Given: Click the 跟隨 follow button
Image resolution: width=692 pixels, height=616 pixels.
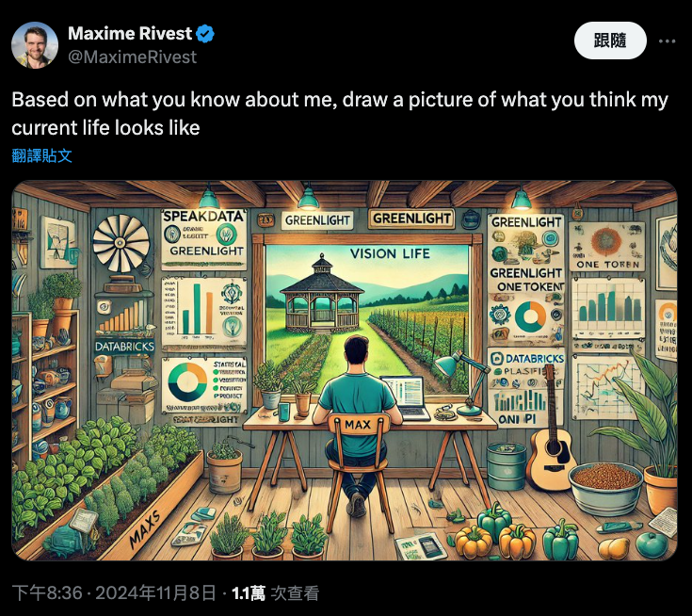Looking at the screenshot, I should pyautogui.click(x=610, y=41).
